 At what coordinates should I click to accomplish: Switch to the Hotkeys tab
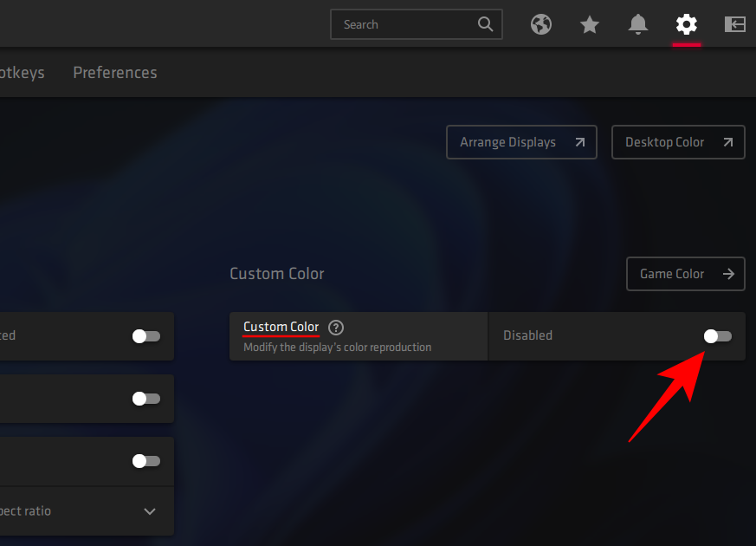[x=23, y=72]
